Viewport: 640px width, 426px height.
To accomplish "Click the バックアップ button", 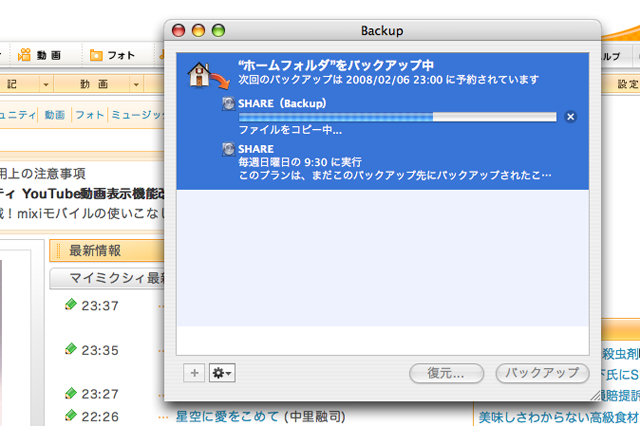I will point(542,373).
